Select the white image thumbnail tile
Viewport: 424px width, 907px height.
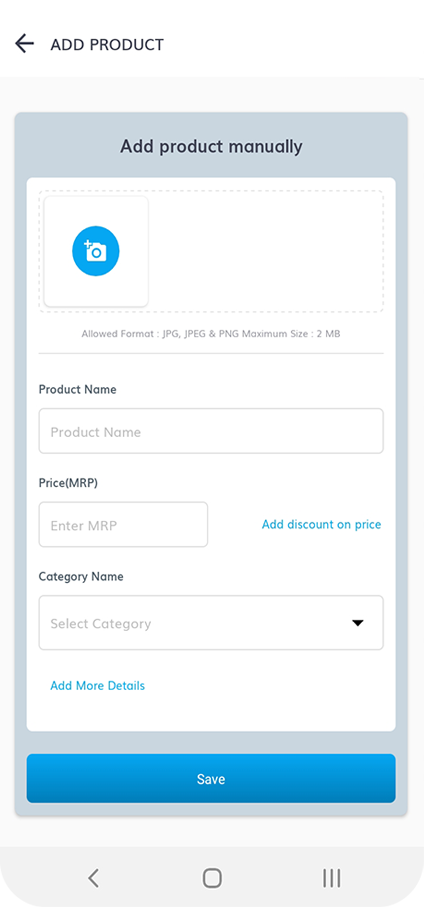[96, 252]
